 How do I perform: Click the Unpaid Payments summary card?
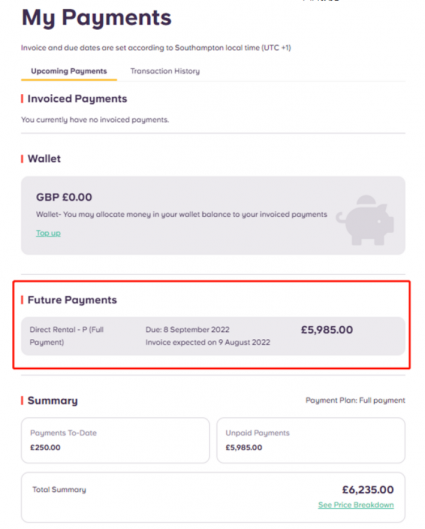tap(311, 440)
